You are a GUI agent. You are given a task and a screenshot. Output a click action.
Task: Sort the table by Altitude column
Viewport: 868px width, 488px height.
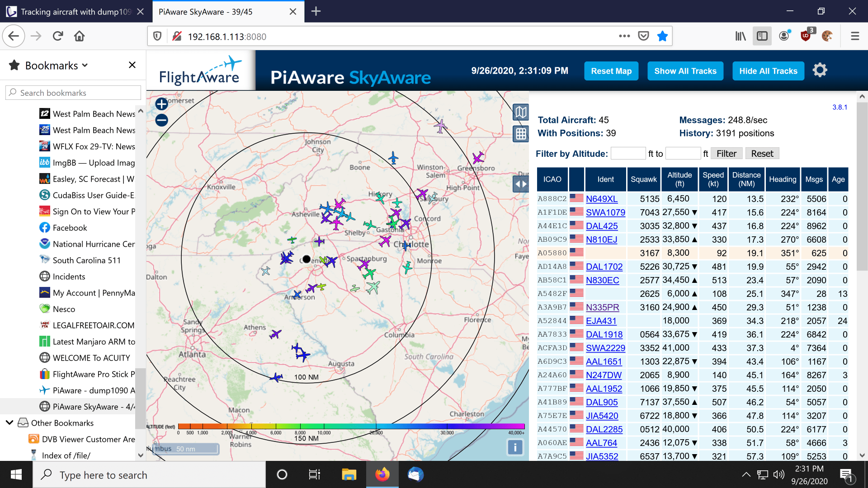(x=679, y=179)
